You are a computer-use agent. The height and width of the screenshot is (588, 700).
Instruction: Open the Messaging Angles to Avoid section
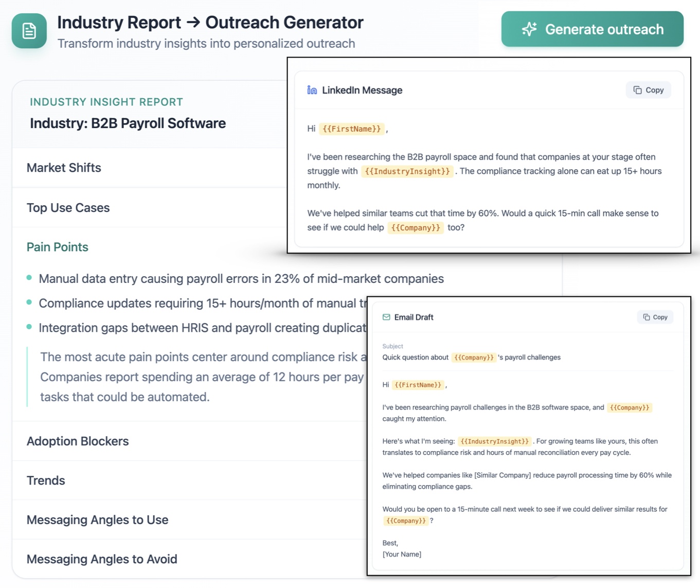point(101,559)
